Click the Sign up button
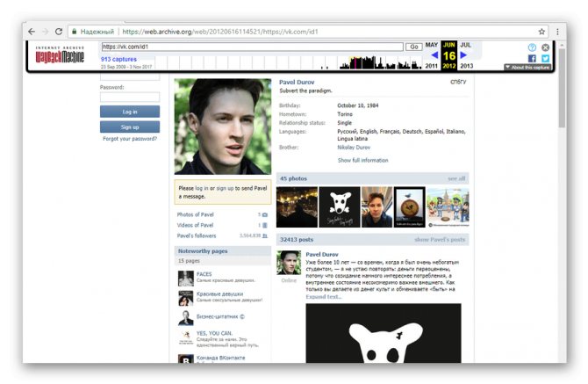 (130, 127)
